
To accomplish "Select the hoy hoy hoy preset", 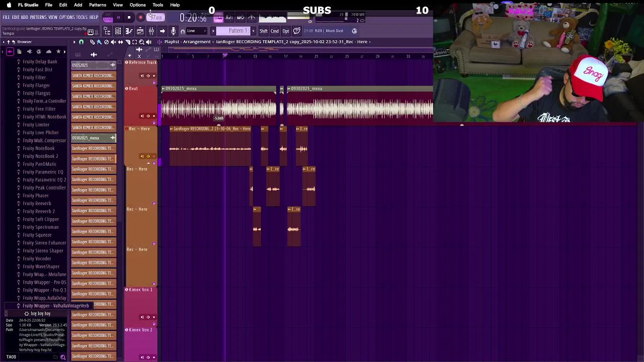I will [40, 314].
